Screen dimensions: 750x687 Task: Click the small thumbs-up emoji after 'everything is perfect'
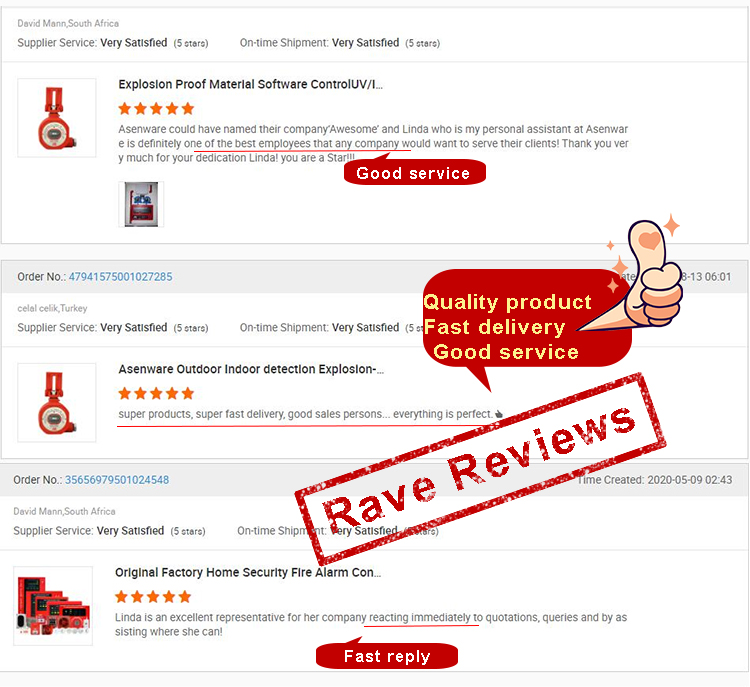coord(499,414)
